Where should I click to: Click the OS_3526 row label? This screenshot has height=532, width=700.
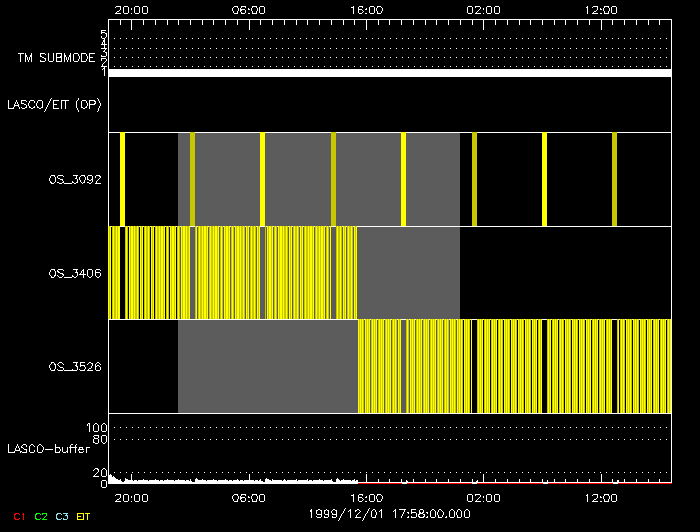click(74, 367)
